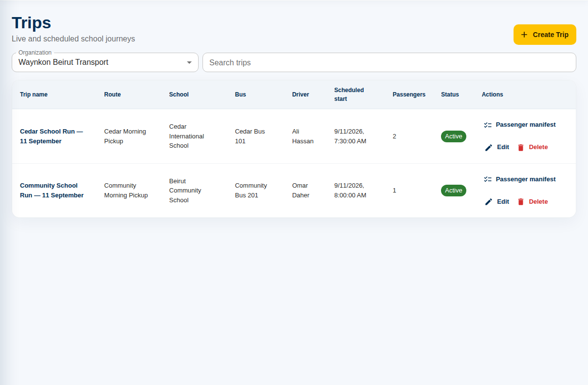This screenshot has height=385, width=588.
Task: Click 'Cedar Morning Pickup' route cell
Action: click(x=125, y=136)
